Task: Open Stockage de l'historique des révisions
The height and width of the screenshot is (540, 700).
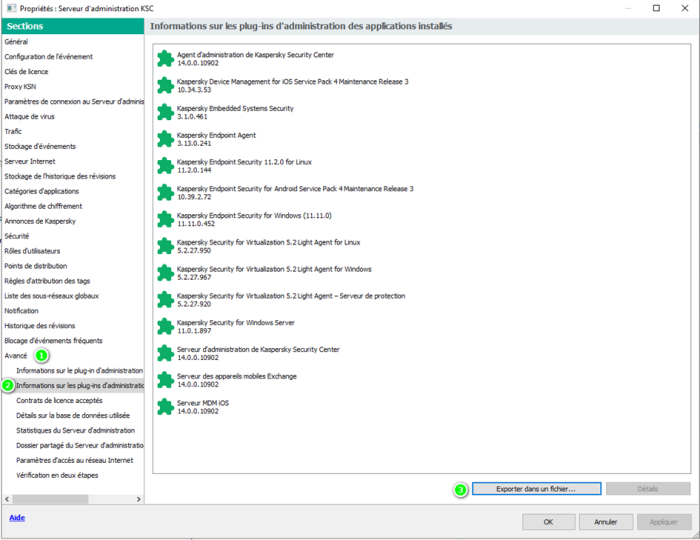Action: coord(60,176)
